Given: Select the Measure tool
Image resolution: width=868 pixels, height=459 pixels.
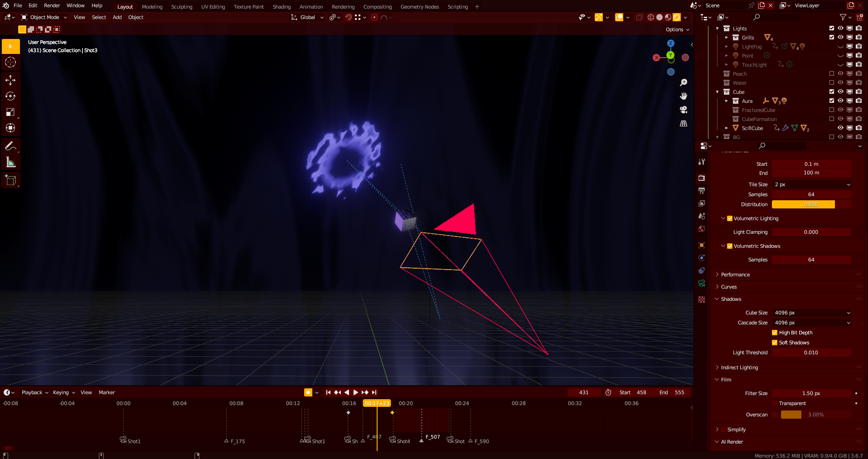Looking at the screenshot, I should click(x=10, y=162).
